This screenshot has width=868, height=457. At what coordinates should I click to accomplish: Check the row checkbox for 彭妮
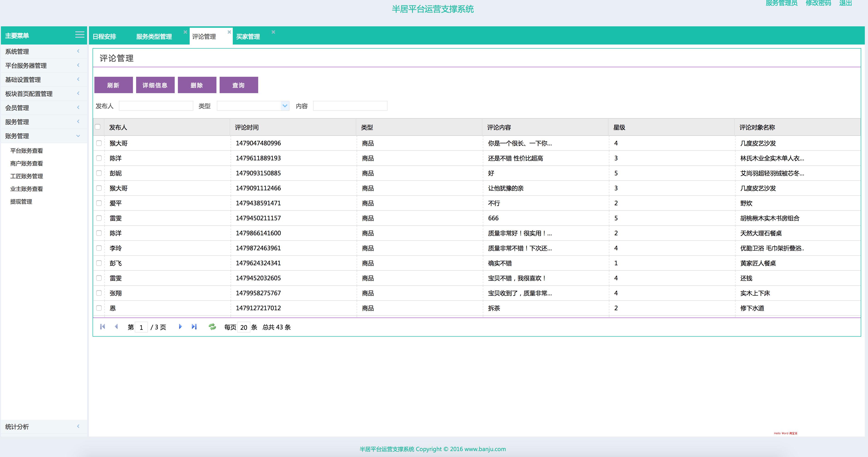[x=99, y=173]
